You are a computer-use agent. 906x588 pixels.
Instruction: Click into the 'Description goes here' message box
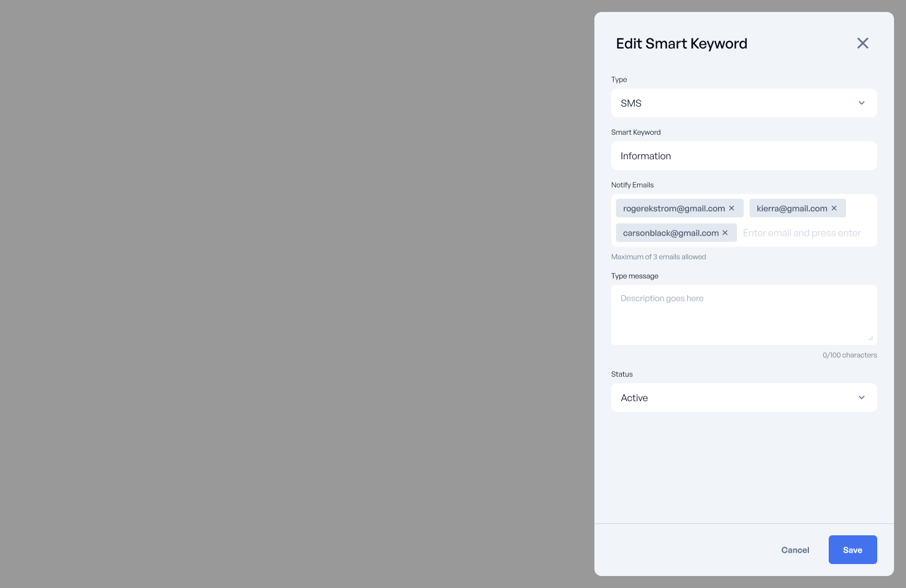click(743, 315)
